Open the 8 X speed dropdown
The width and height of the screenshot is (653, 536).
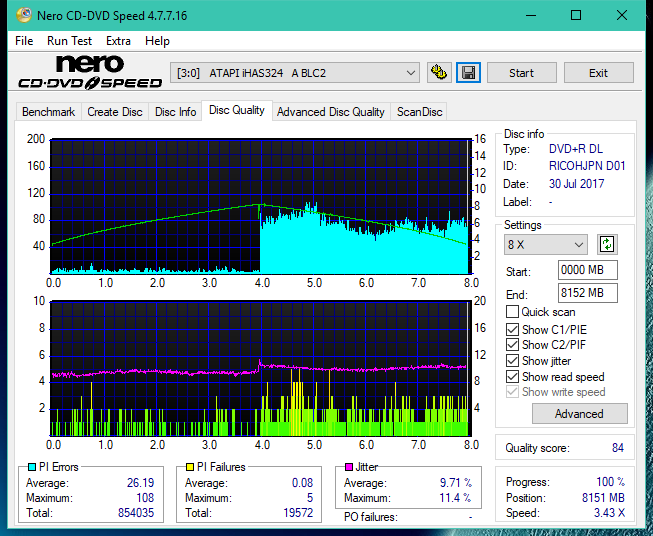point(546,244)
